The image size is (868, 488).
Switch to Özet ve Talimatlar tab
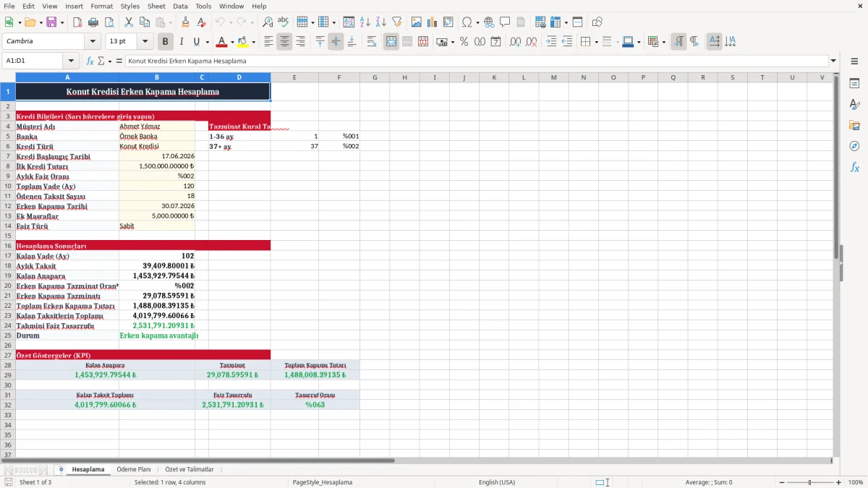[x=190, y=469]
